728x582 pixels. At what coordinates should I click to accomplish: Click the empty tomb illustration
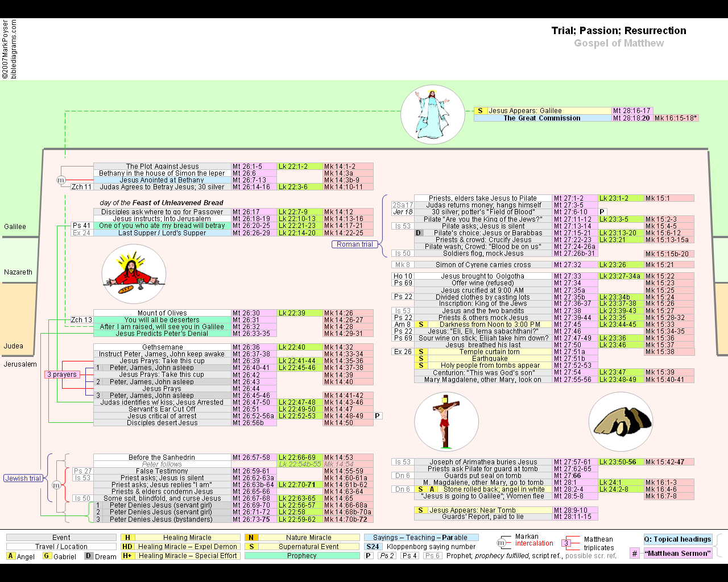621,423
